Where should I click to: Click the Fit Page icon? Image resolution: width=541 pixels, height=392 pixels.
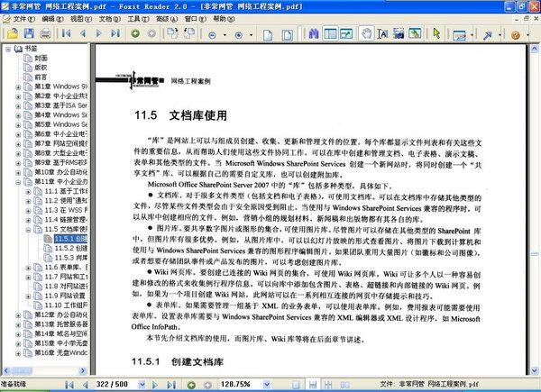[x=287, y=34]
